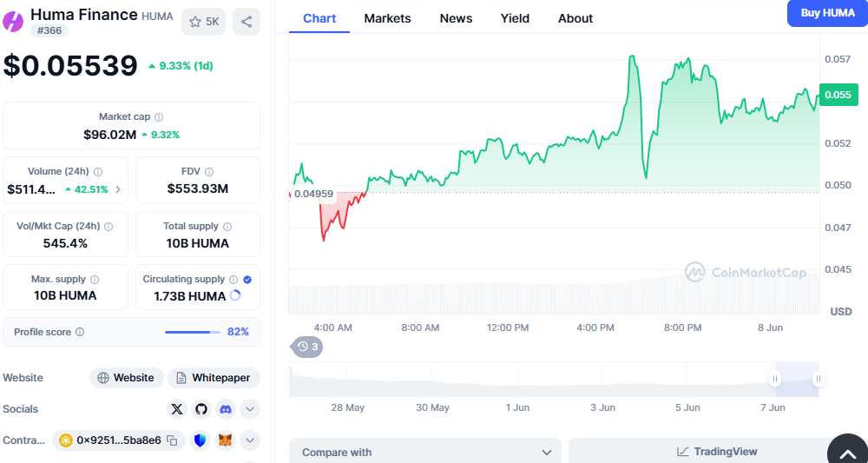Image resolution: width=868 pixels, height=463 pixels.
Task: Expand Volume (24h) details arrow
Action: [x=118, y=189]
